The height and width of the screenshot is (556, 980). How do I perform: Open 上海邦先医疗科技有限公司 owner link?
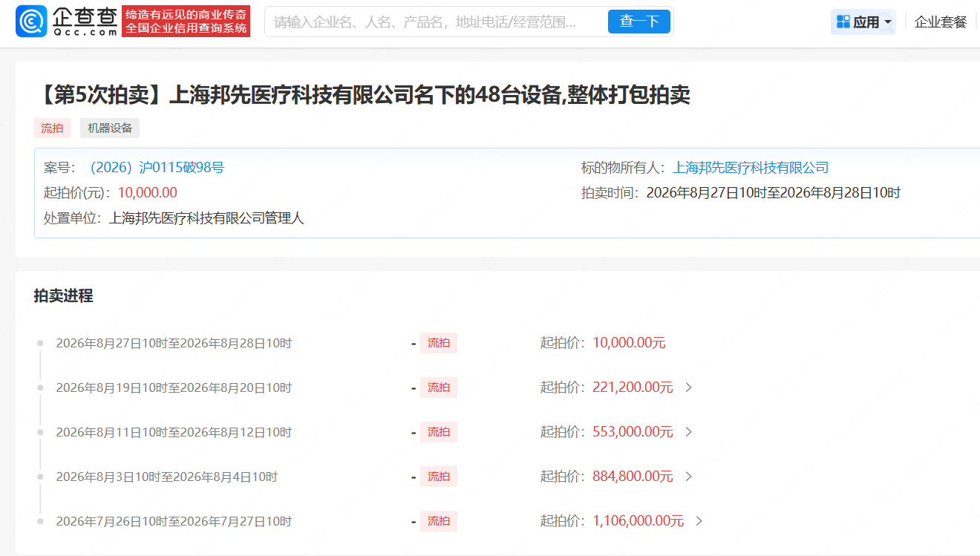751,168
